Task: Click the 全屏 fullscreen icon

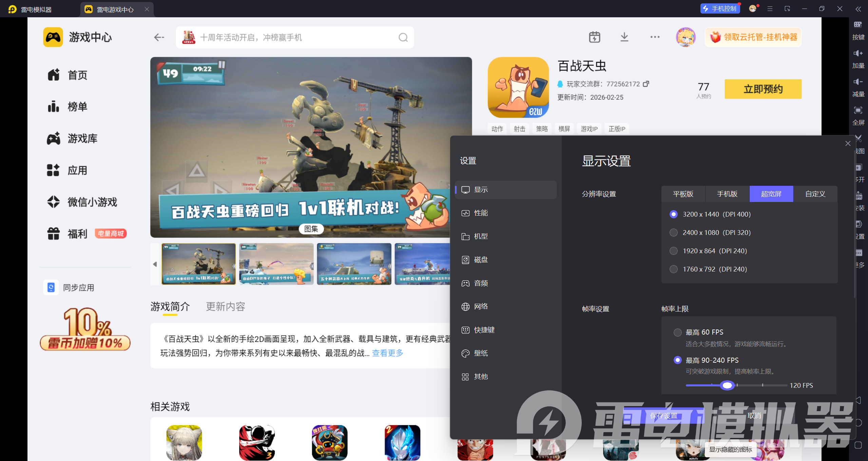Action: 858,110
